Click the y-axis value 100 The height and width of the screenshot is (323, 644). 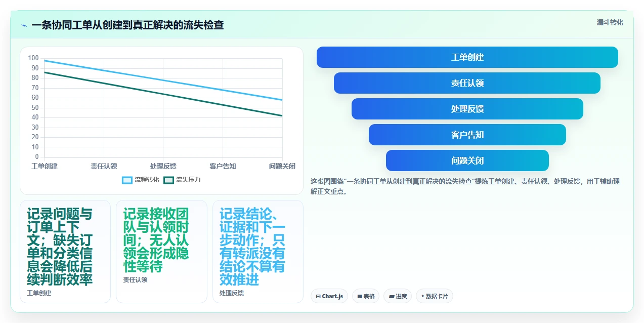[33, 58]
